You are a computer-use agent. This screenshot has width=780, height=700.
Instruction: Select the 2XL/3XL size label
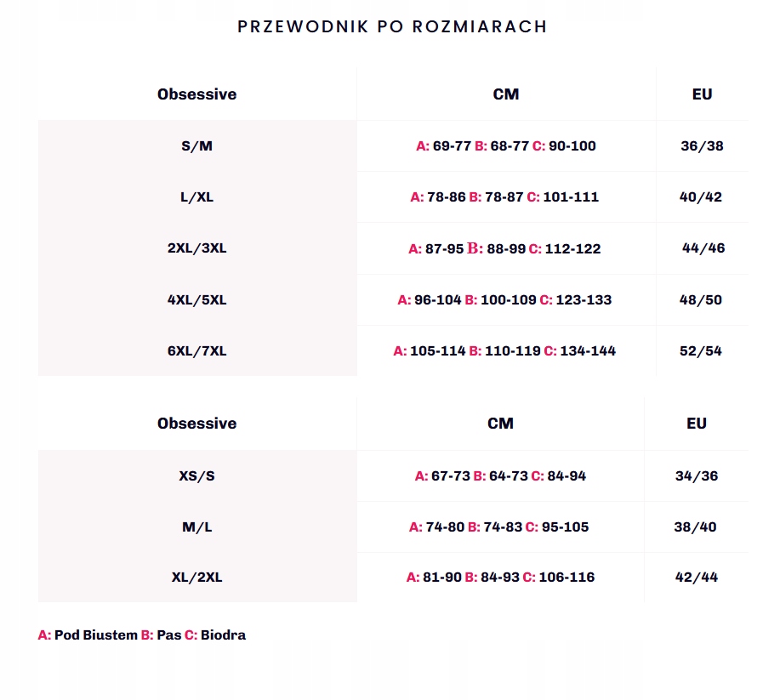197,249
